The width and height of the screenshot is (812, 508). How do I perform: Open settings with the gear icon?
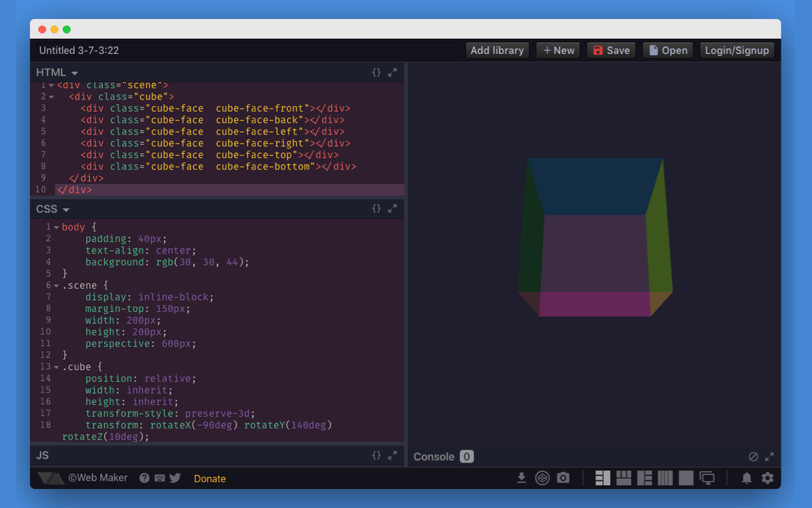[768, 478]
